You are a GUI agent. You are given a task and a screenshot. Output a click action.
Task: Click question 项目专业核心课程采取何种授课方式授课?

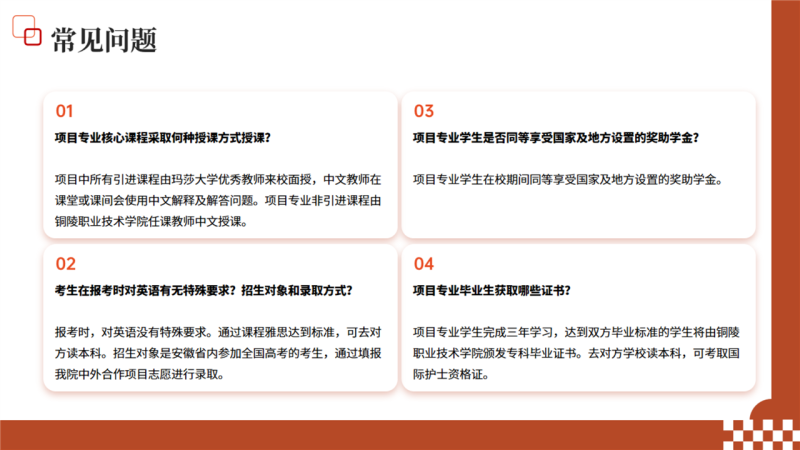(x=163, y=138)
